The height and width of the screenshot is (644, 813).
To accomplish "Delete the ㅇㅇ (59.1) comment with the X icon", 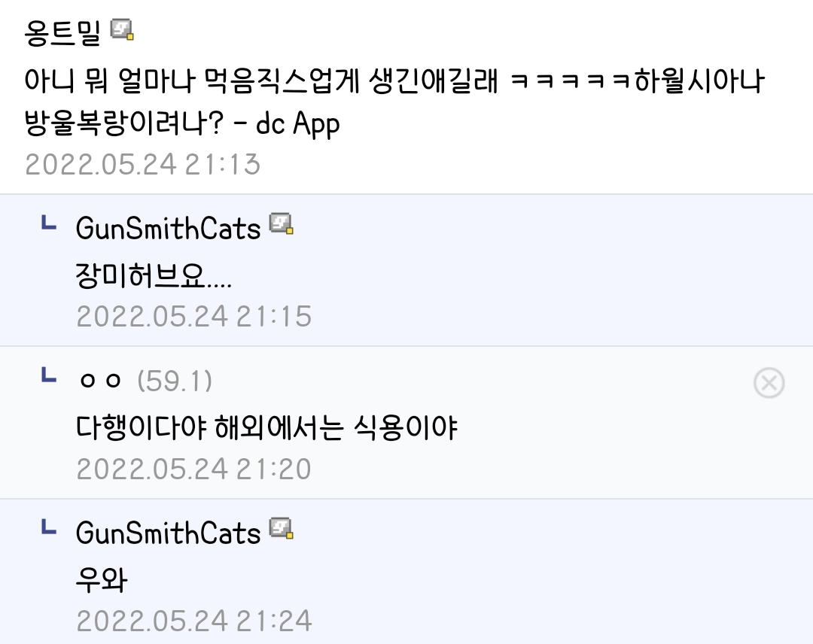I will [x=769, y=384].
